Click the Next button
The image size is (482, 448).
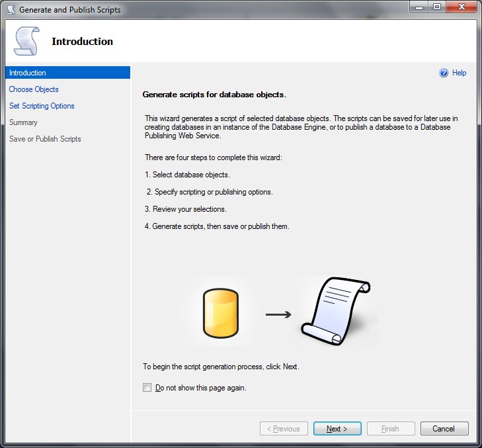tap(337, 429)
